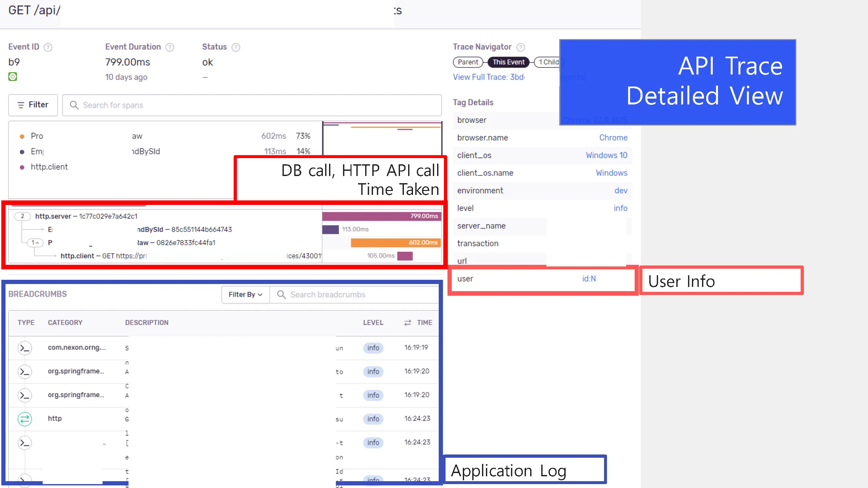Viewport: 868px width, 488px height.
Task: Click the Status help question icon
Action: [236, 47]
